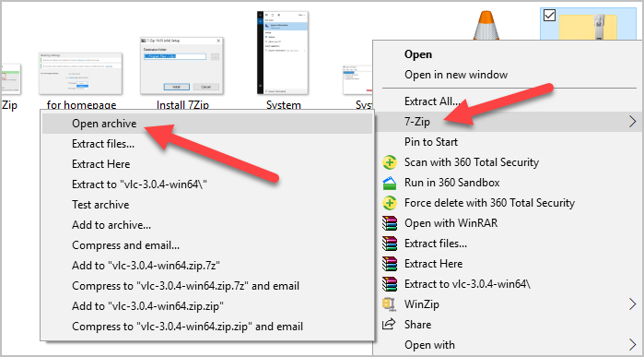Click the 360 Total Security scan icon
This screenshot has width=644, height=357.
390,162
